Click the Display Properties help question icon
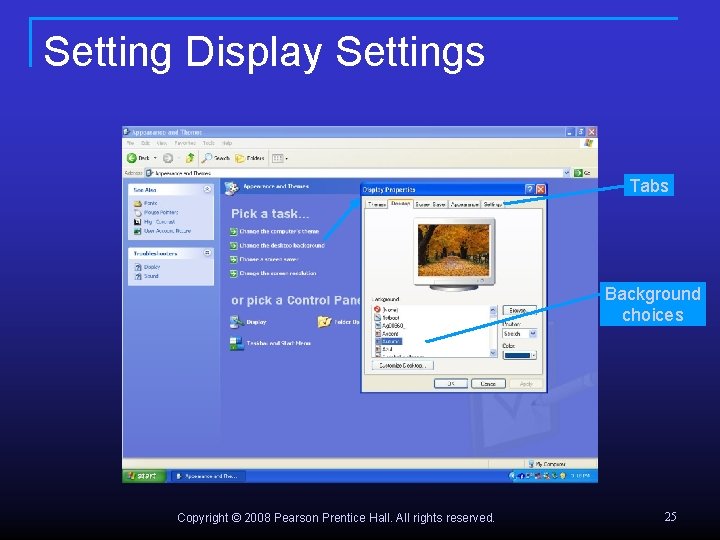 529,189
